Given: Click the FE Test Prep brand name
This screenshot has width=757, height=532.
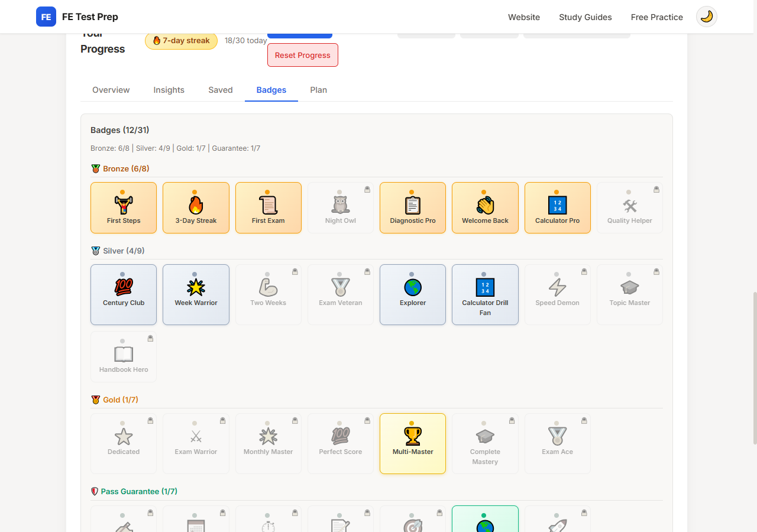Looking at the screenshot, I should (90, 17).
